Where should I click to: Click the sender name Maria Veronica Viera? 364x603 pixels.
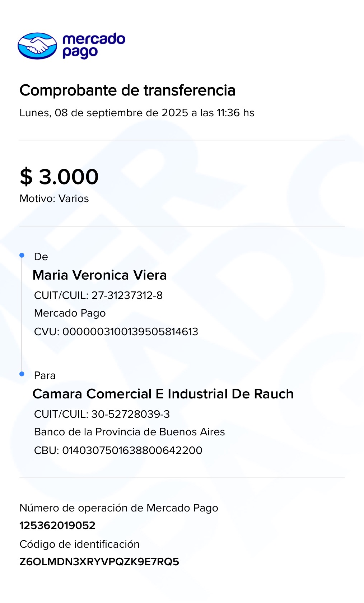pos(100,275)
